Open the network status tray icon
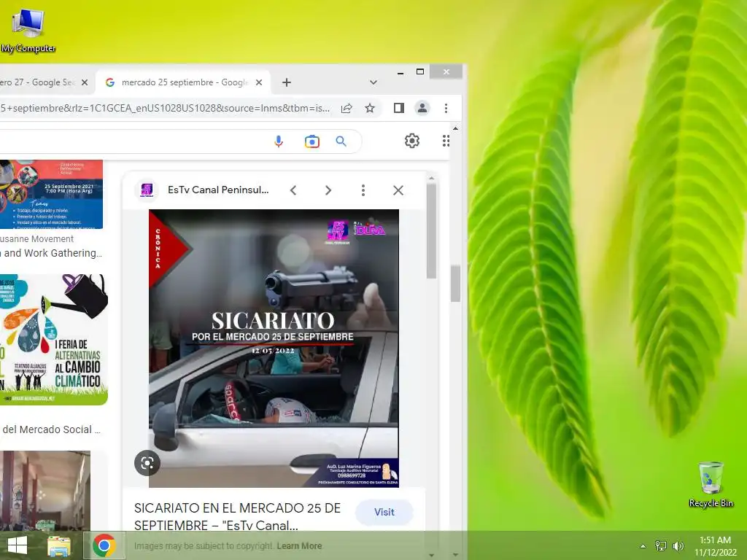Viewport: 747px width, 560px height. click(661, 545)
